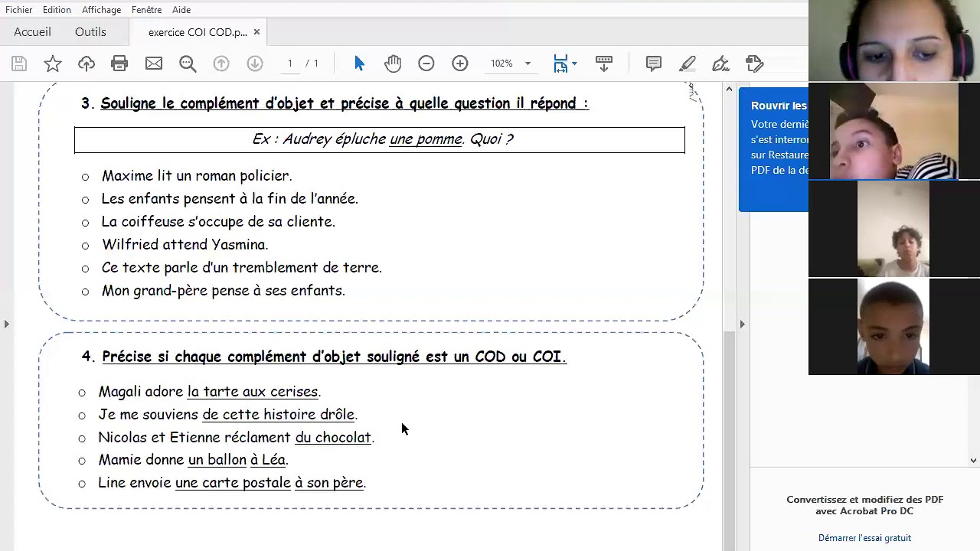Click the sentence Wilfried attend Yasmina

pos(185,245)
